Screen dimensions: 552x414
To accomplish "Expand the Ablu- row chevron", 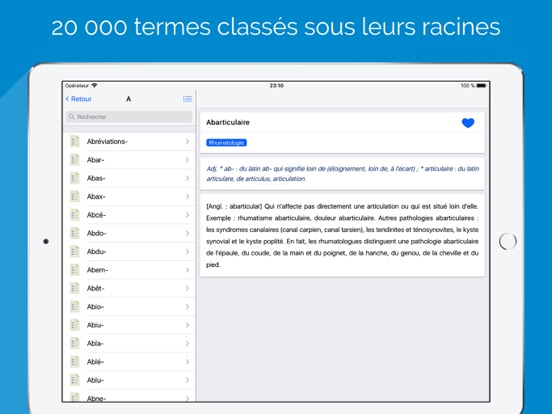I will coord(187,380).
